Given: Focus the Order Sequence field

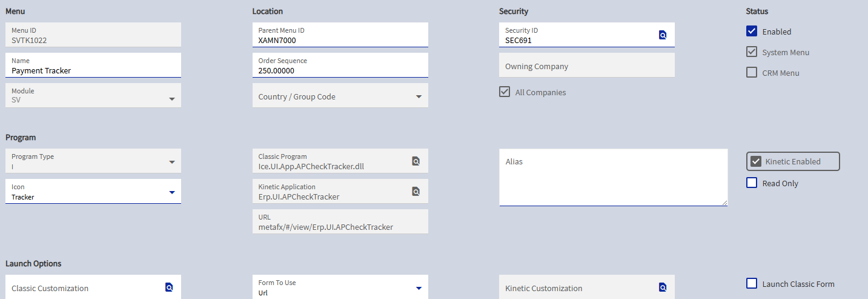Looking at the screenshot, I should (x=339, y=70).
